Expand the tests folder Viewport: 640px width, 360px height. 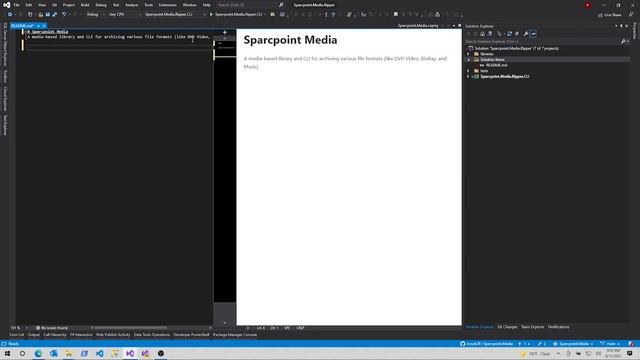468,71
